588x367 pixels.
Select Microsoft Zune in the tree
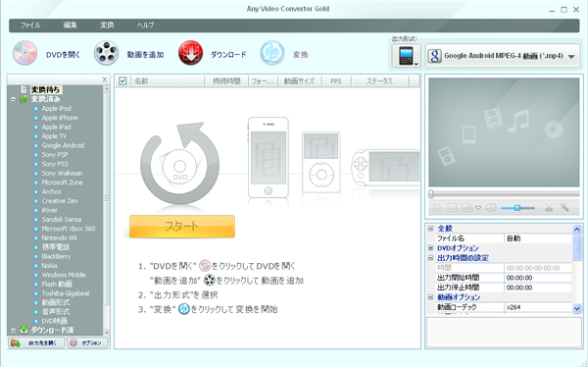point(63,183)
